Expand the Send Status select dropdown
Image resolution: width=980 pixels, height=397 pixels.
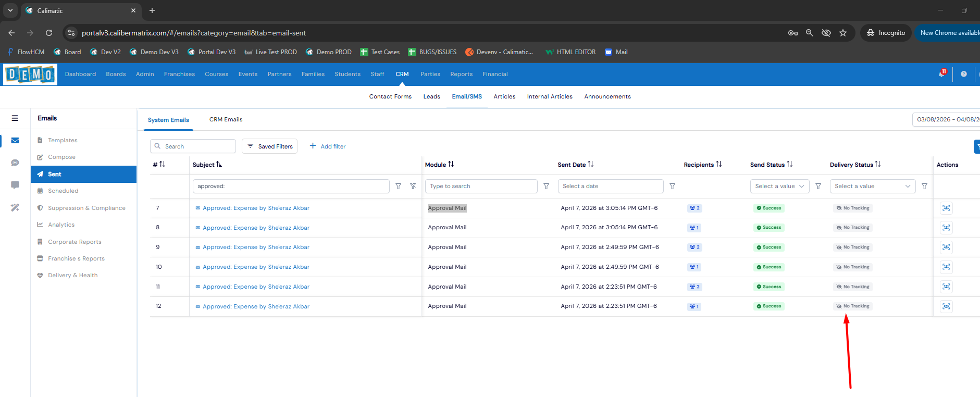pyautogui.click(x=779, y=187)
